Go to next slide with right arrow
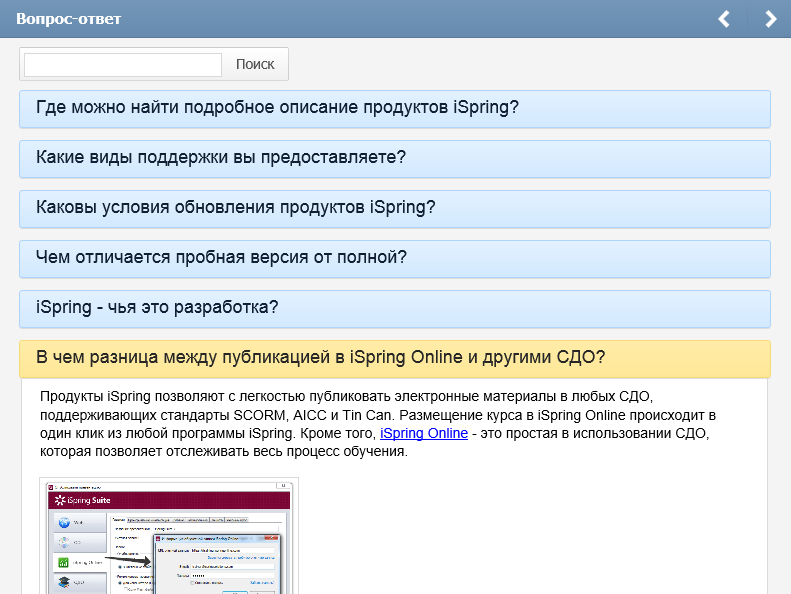The image size is (791, 594). tap(770, 19)
